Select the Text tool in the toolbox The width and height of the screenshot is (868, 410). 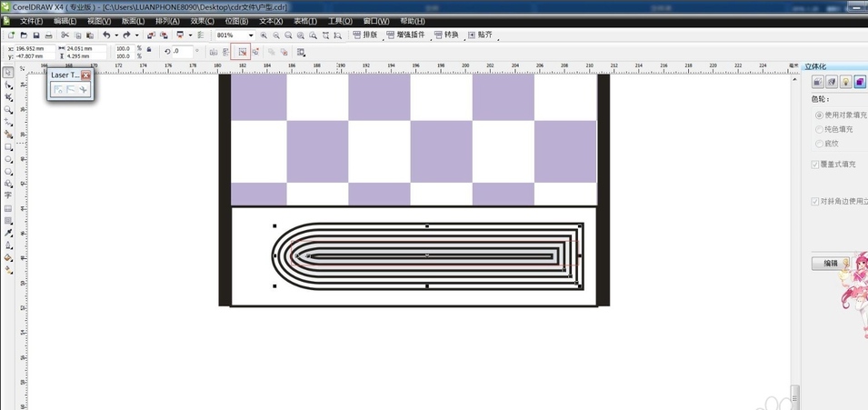click(8, 195)
